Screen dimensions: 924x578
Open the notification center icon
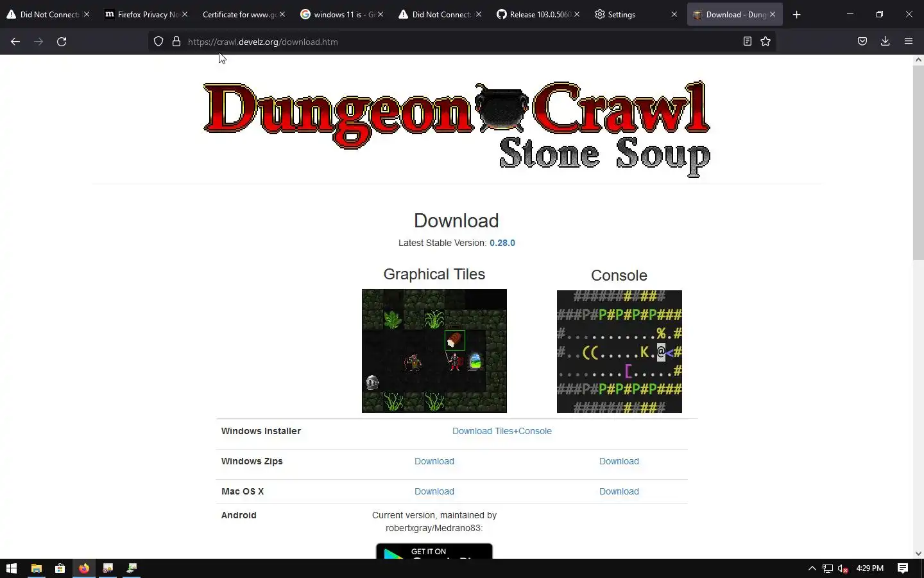click(x=903, y=568)
